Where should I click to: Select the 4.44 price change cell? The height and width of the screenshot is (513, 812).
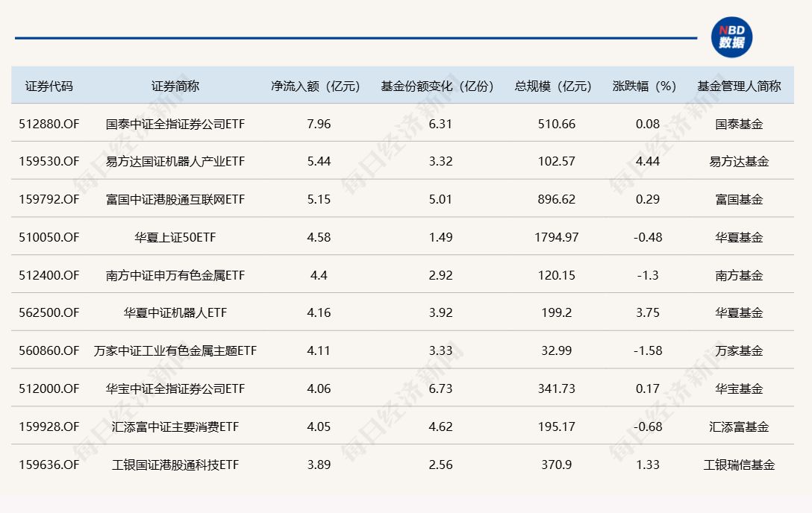tap(647, 162)
